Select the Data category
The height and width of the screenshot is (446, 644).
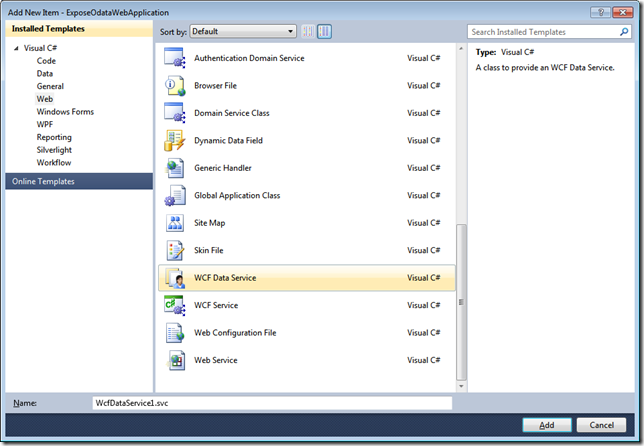[45, 74]
